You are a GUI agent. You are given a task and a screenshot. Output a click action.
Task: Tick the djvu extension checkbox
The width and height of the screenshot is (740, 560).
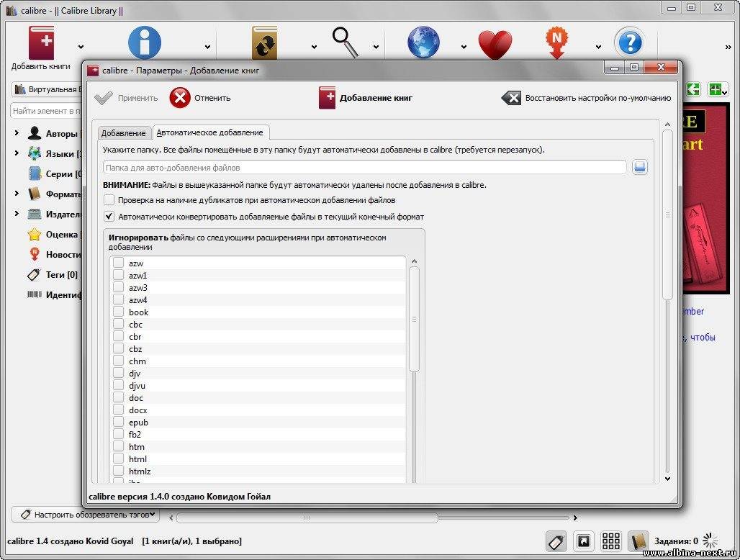[119, 385]
